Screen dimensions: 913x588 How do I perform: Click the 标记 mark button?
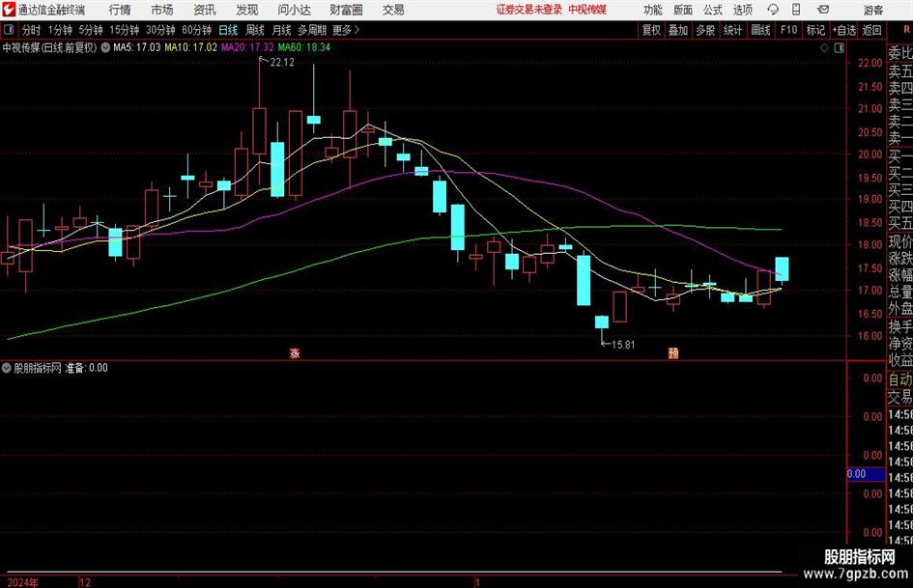(x=815, y=30)
